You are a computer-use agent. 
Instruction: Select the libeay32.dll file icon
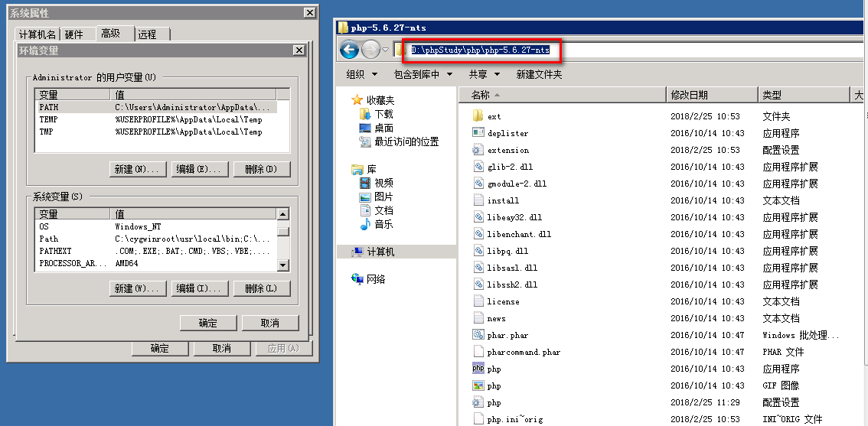(x=478, y=217)
